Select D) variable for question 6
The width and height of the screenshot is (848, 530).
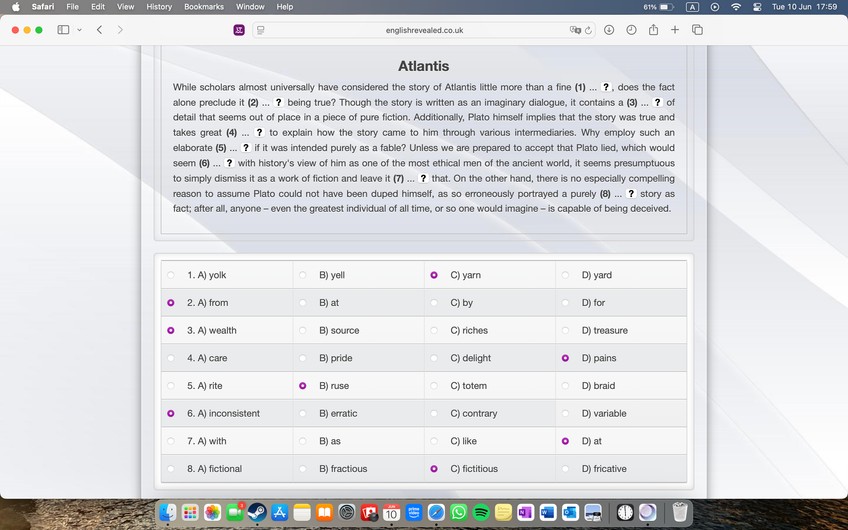[x=566, y=414]
